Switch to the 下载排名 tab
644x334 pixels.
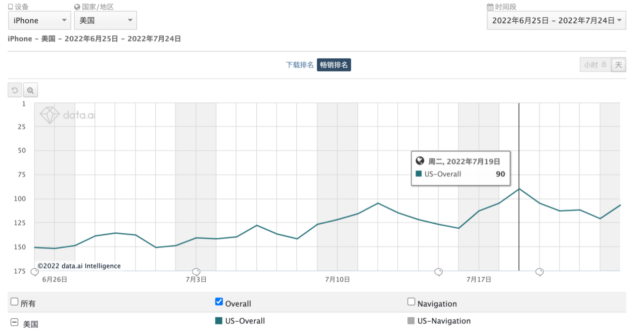pyautogui.click(x=300, y=65)
